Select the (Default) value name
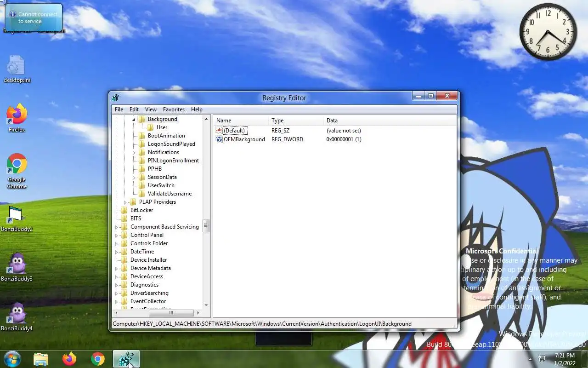Screen dimensions: 588x368 (234, 131)
